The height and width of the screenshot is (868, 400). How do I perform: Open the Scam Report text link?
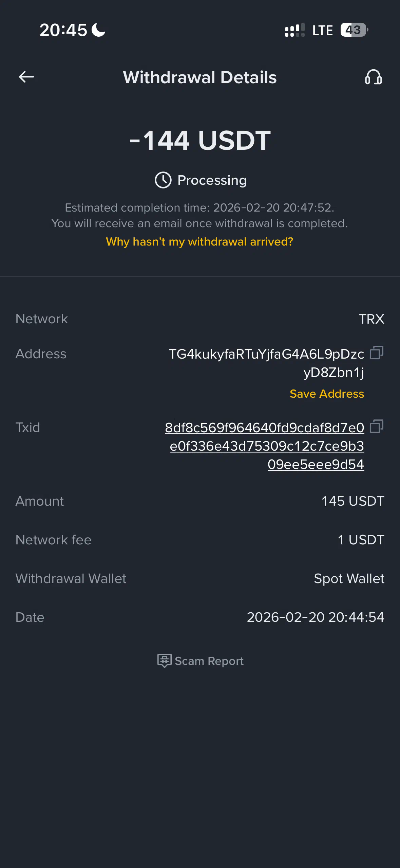209,661
